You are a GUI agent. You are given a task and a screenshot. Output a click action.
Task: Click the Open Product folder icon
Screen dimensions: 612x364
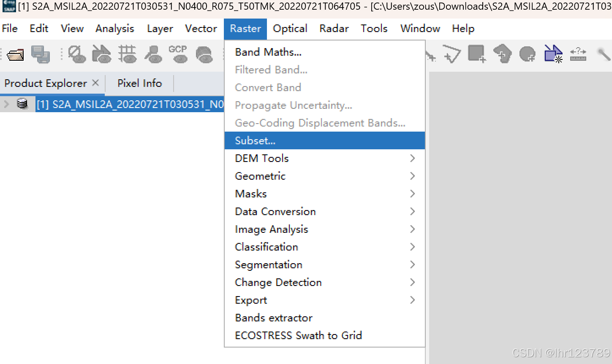[16, 55]
